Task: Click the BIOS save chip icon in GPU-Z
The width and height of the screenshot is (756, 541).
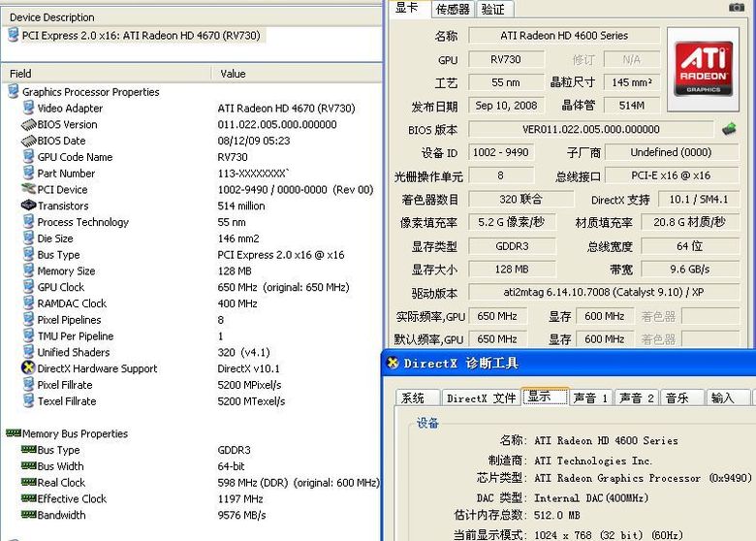Action: tap(729, 129)
